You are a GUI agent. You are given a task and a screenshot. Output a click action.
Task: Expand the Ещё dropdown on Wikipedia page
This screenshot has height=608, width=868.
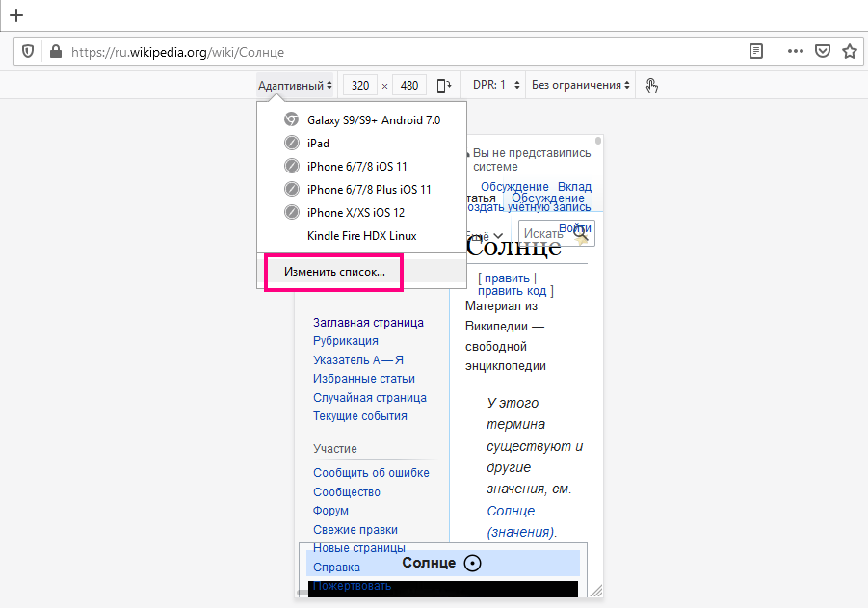(485, 236)
